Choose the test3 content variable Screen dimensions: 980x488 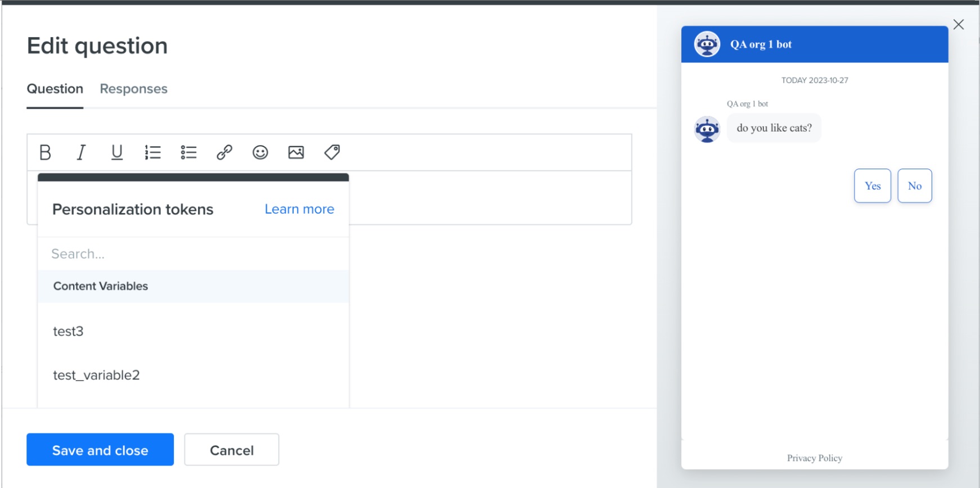[x=194, y=331]
